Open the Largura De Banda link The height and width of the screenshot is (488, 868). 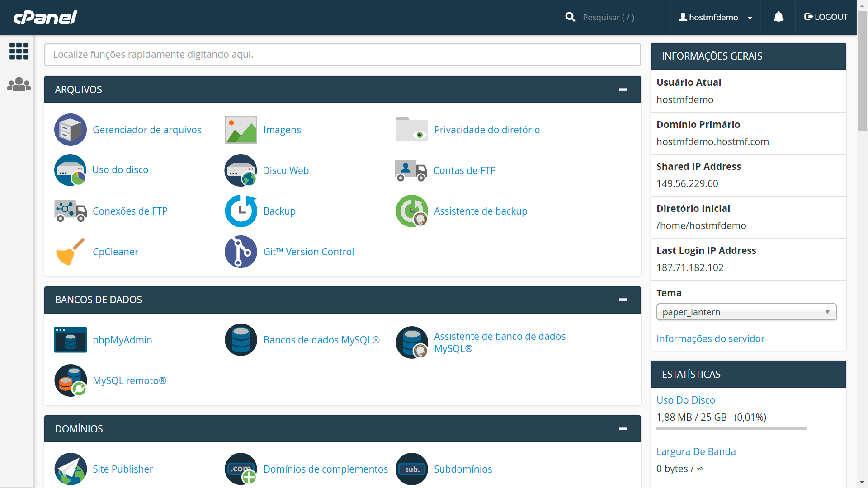click(696, 451)
